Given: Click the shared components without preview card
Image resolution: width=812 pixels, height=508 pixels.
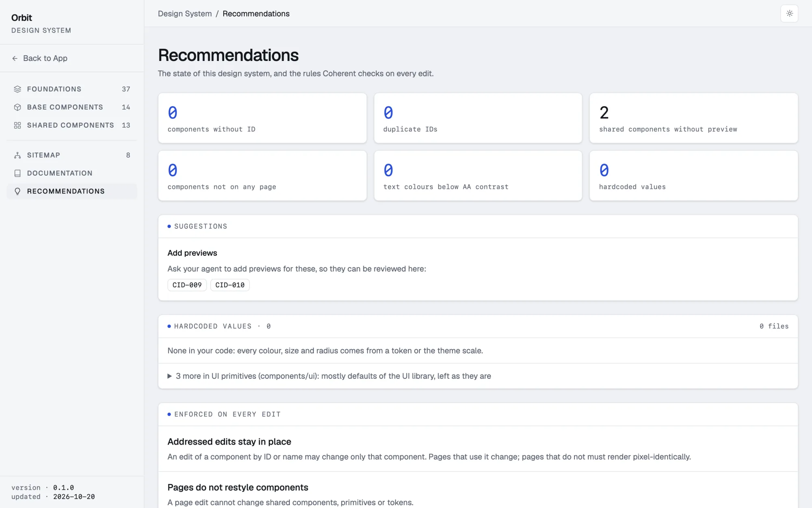Looking at the screenshot, I should click(693, 118).
